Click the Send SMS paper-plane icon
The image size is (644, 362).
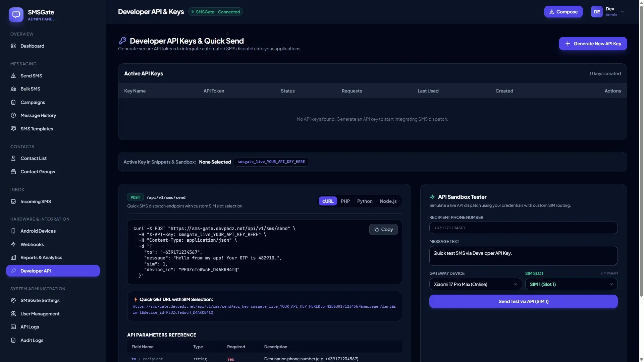click(13, 76)
